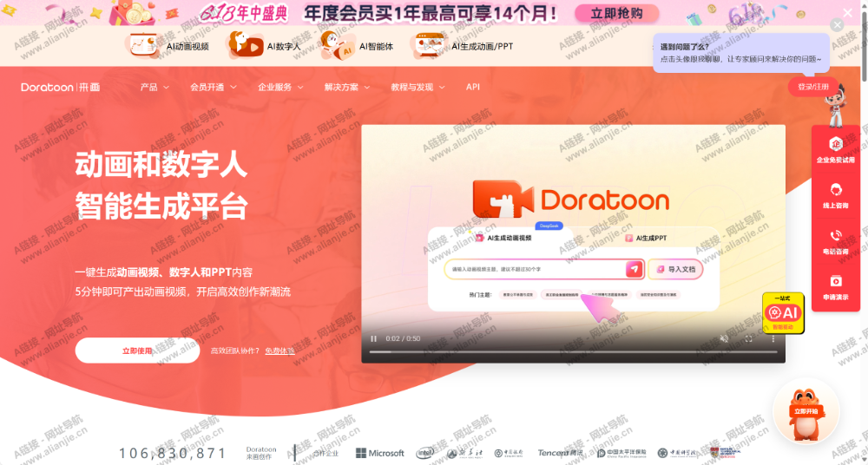Expand the 教程与发现 menu
The width and height of the screenshot is (868, 465).
tap(419, 87)
